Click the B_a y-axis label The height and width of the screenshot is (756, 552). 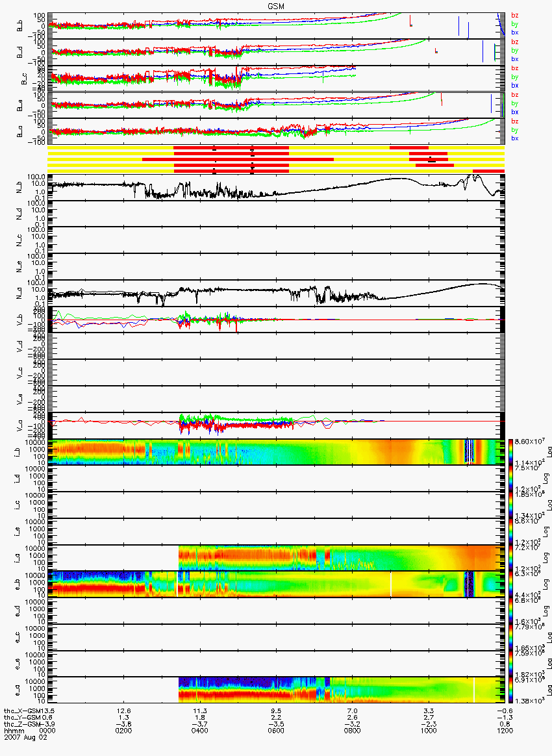pyautogui.click(x=19, y=131)
